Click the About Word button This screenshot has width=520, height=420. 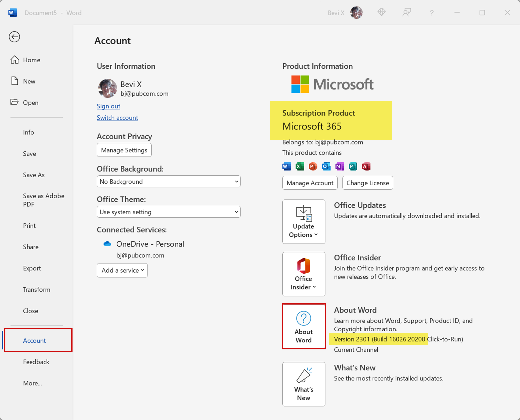pyautogui.click(x=304, y=326)
